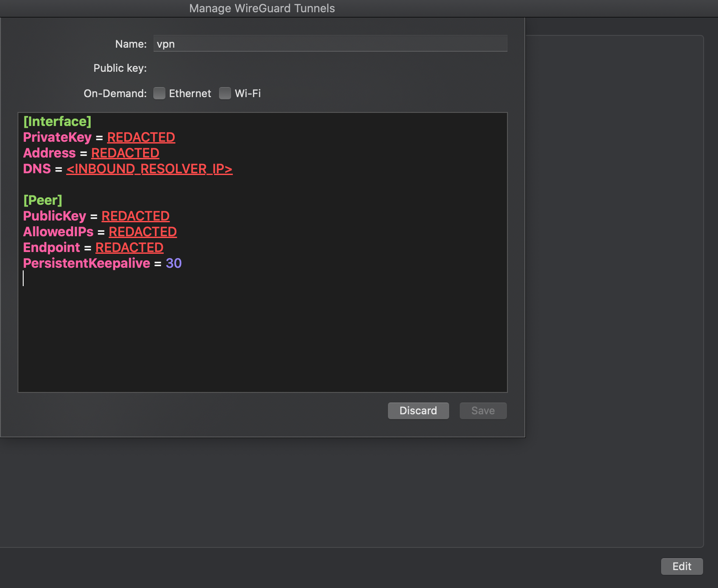Click the AllowedIPs key name

pyautogui.click(x=58, y=232)
